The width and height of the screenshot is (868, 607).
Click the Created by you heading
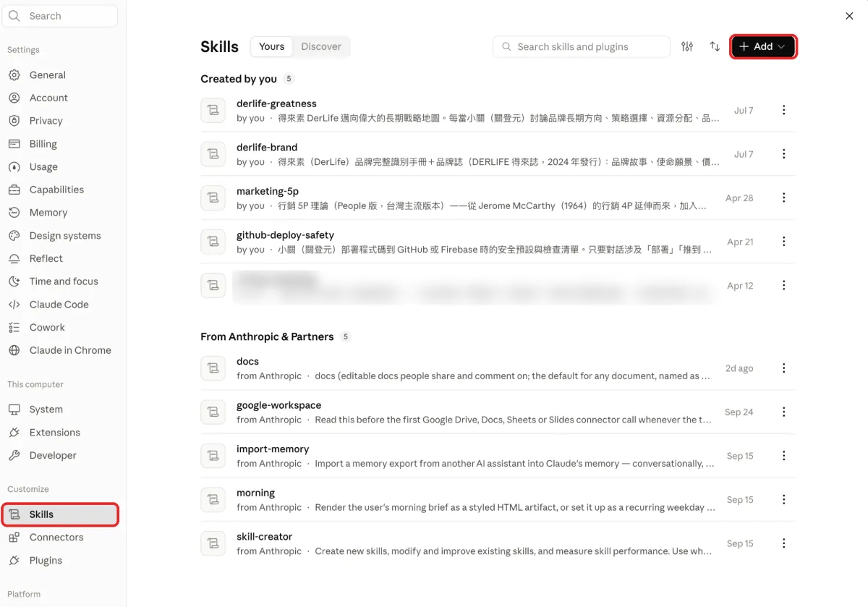pyautogui.click(x=239, y=79)
